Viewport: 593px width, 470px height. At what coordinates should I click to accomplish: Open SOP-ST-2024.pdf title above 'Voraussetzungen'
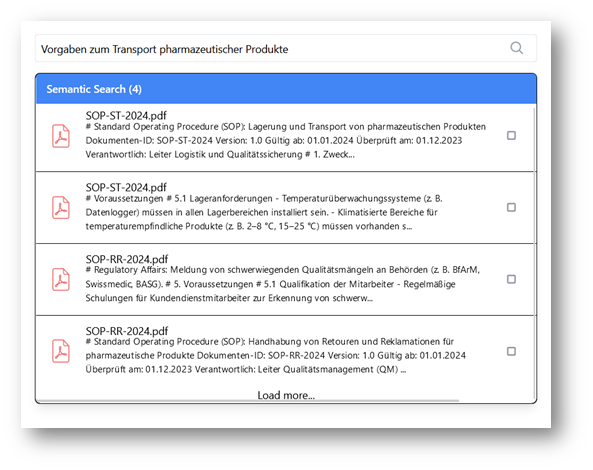tap(126, 188)
